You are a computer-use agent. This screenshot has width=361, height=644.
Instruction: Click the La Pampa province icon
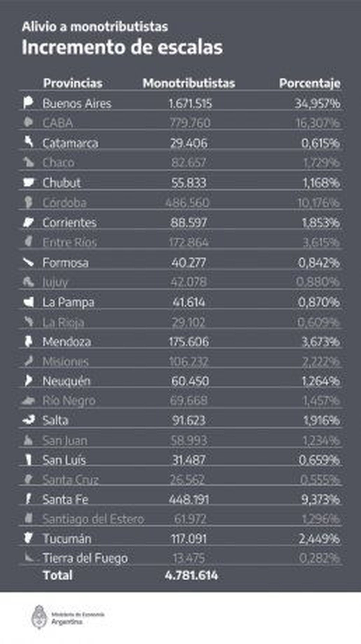(29, 302)
